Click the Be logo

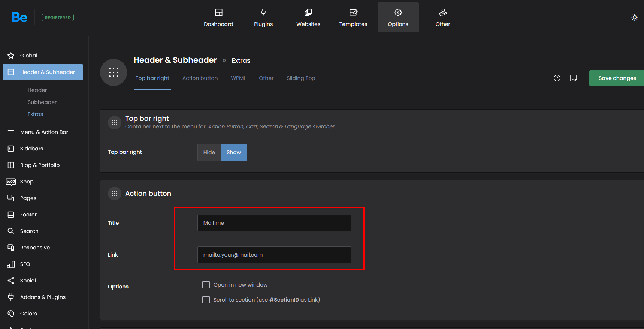[19, 17]
